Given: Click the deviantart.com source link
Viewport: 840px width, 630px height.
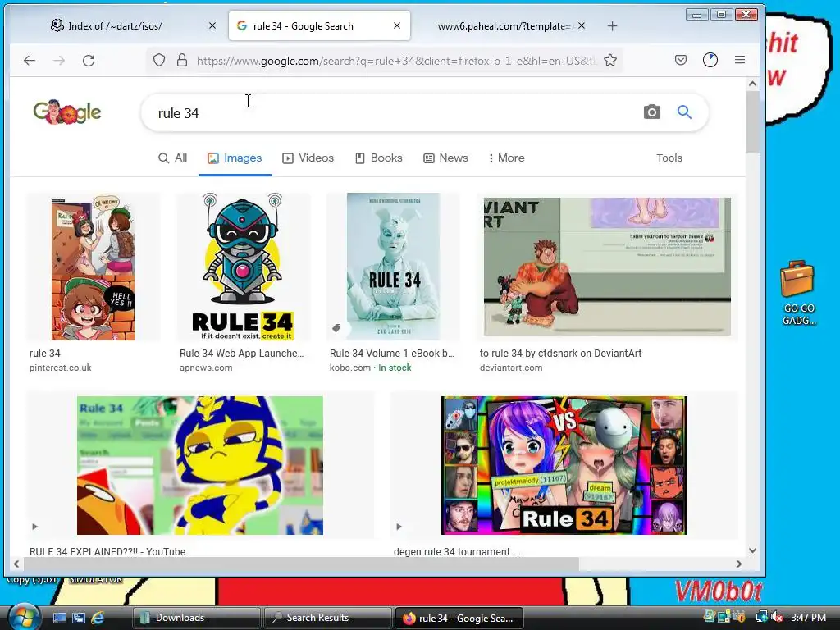Looking at the screenshot, I should (x=510, y=367).
